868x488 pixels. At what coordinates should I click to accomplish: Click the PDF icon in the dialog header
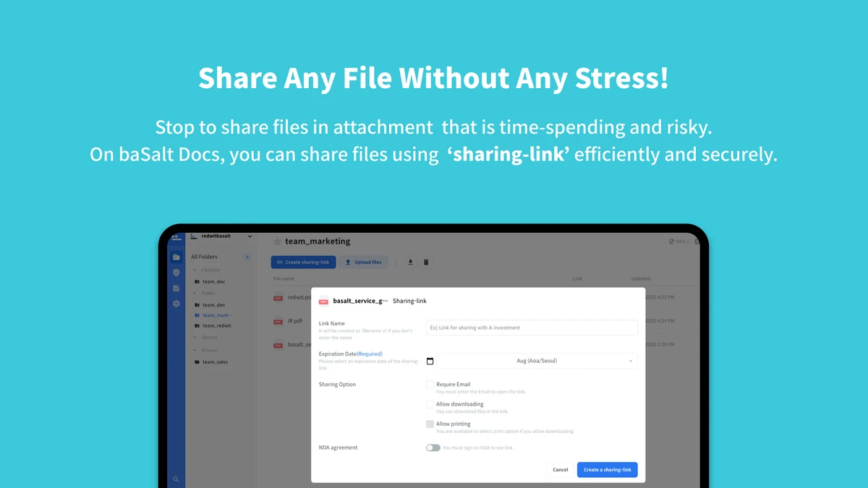coord(323,301)
